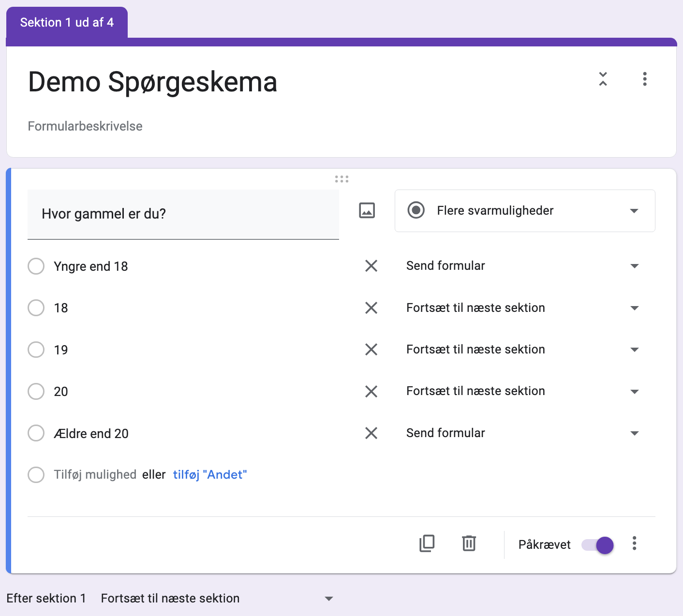Viewport: 683px width, 616px height.
Task: Click the tilføj "Andet" link
Action: [210, 475]
